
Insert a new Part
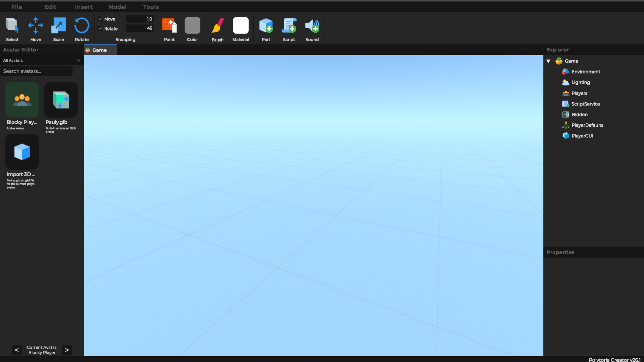pos(266,26)
